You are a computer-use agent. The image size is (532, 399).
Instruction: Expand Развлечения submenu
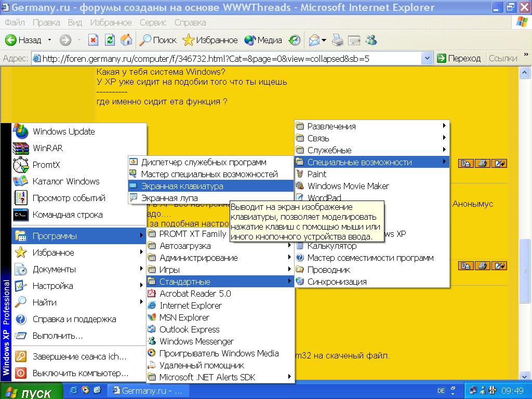point(372,126)
